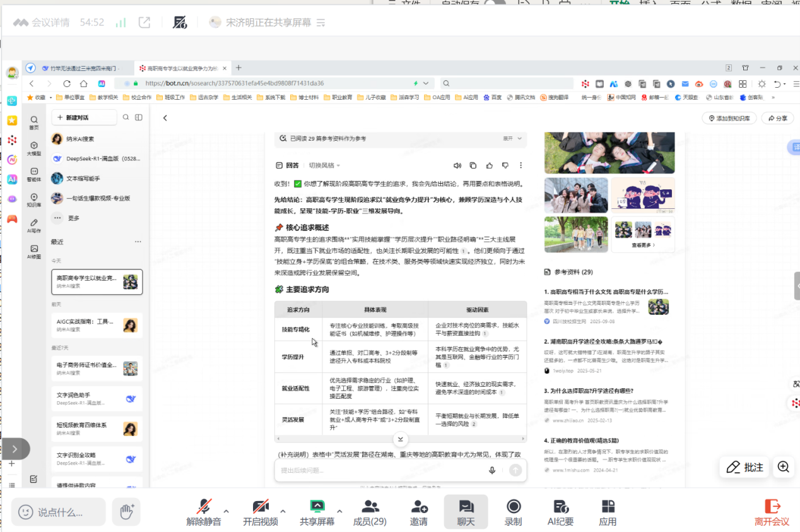Open the AI纪要 meeting summary
This screenshot has height=532, width=800.
(x=560, y=511)
